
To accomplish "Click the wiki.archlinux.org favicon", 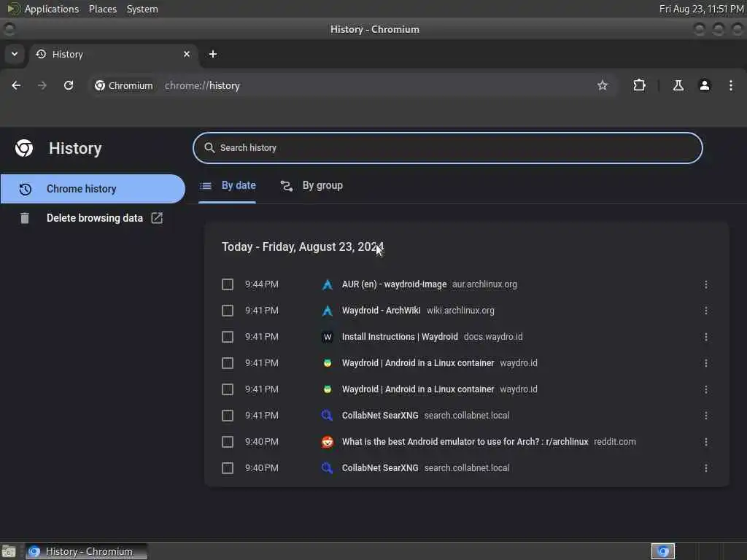I will [x=328, y=311].
